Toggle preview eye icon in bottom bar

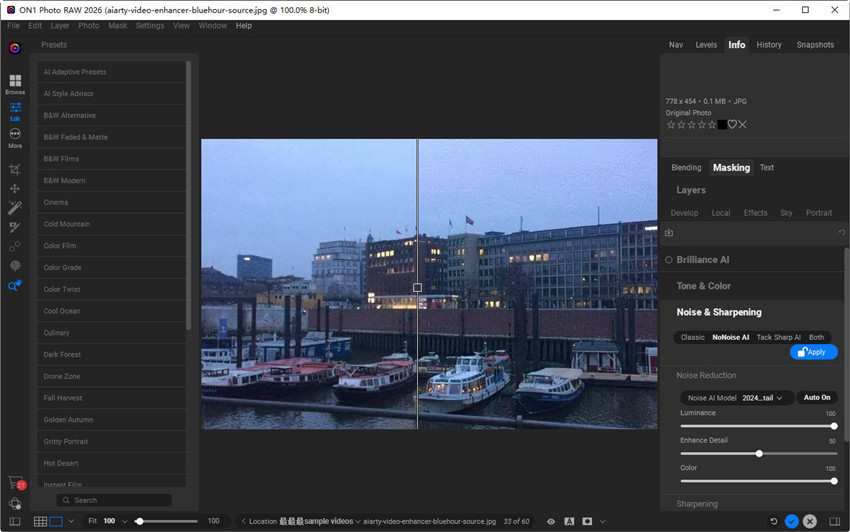551,522
